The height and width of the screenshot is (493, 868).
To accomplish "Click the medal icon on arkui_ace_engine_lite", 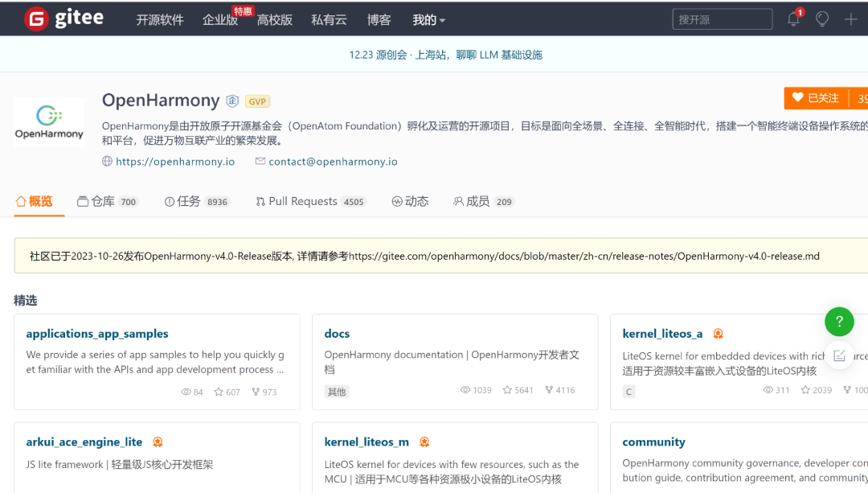I will [x=158, y=442].
